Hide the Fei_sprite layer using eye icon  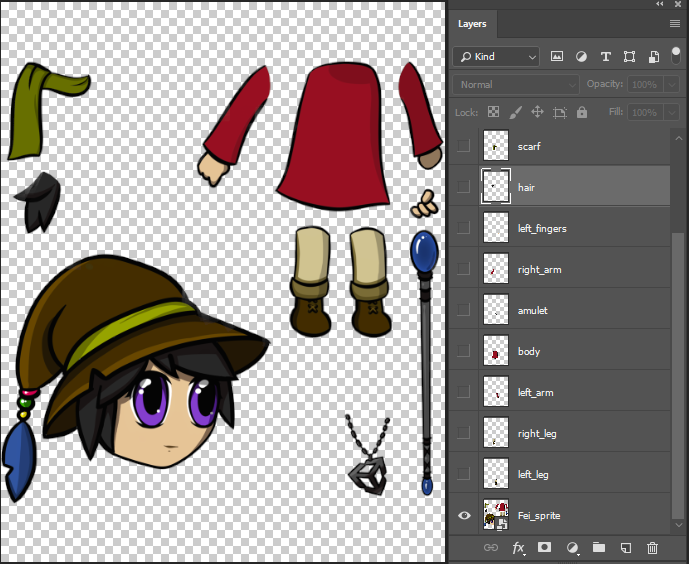pos(463,516)
